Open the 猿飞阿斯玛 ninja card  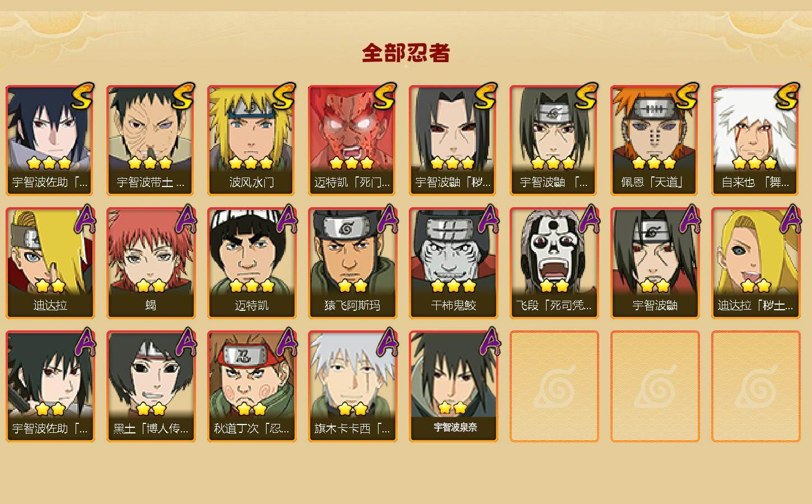352,263
